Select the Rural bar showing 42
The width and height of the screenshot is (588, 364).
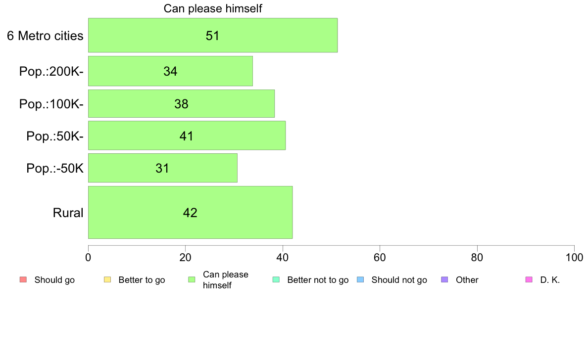190,212
